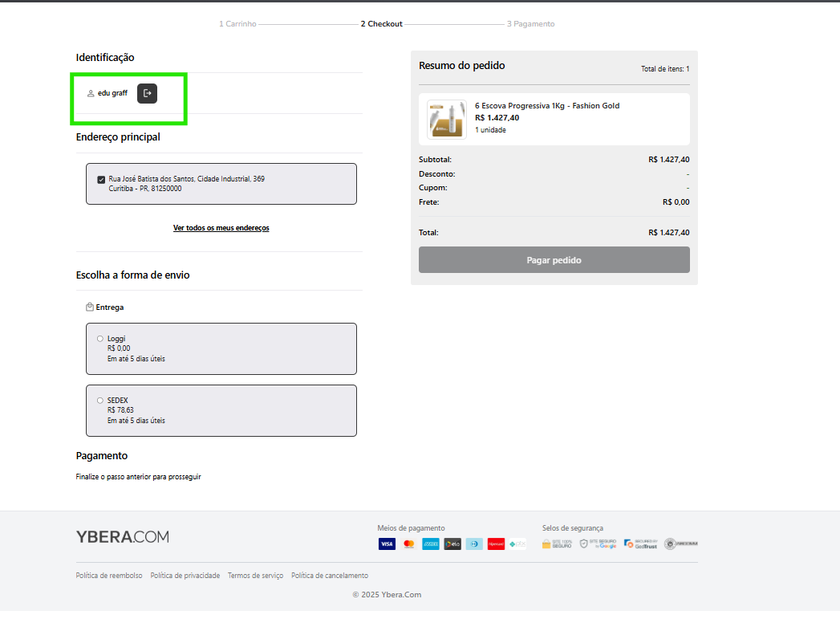Click the last security seal in footer
Screen dimensions: 840x619
coord(681,544)
